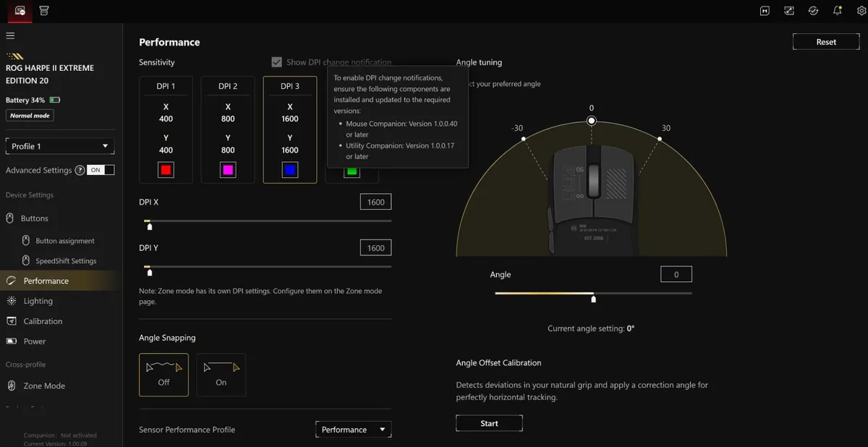Open the second top-bar tab icon

(x=44, y=11)
